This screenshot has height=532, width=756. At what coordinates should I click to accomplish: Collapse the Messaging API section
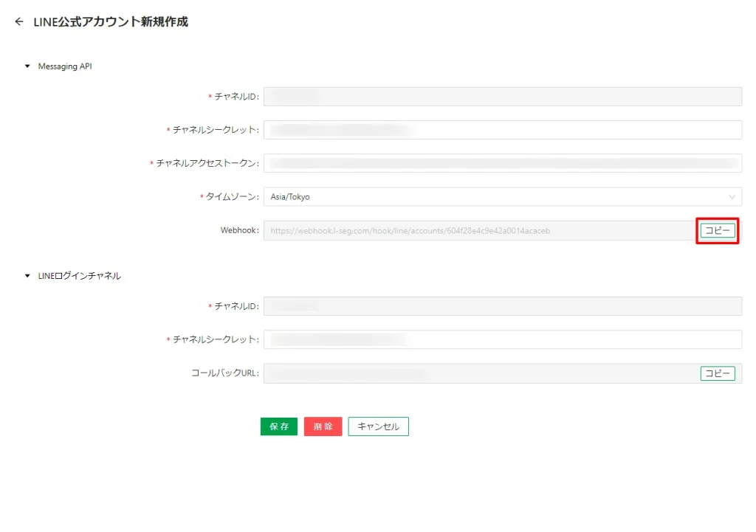(x=27, y=66)
